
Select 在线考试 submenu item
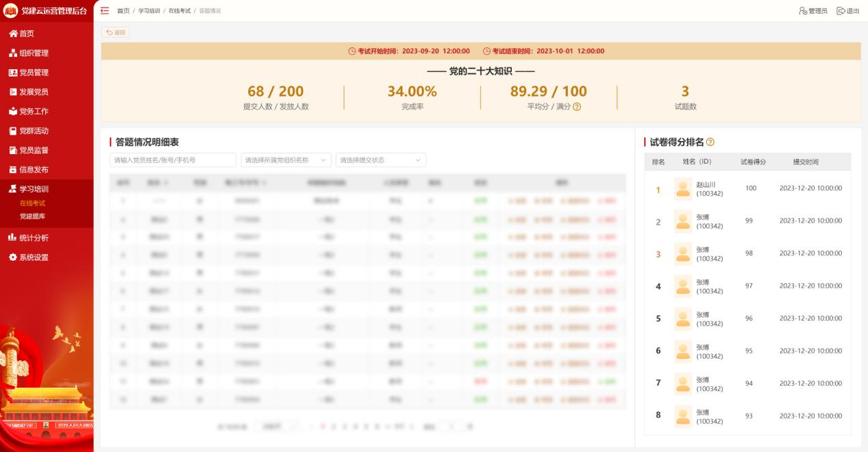coord(33,203)
